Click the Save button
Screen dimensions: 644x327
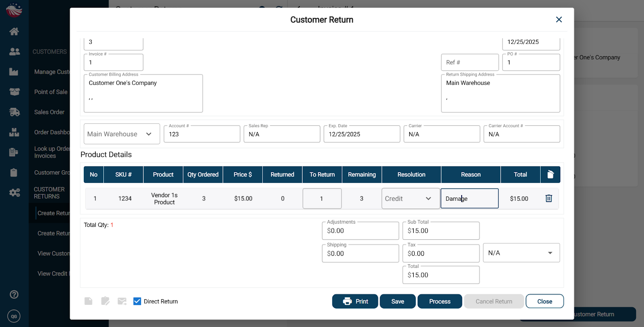click(397, 301)
